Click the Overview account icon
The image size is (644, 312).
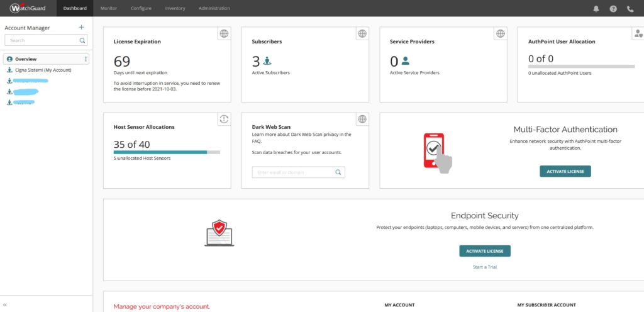click(x=9, y=59)
